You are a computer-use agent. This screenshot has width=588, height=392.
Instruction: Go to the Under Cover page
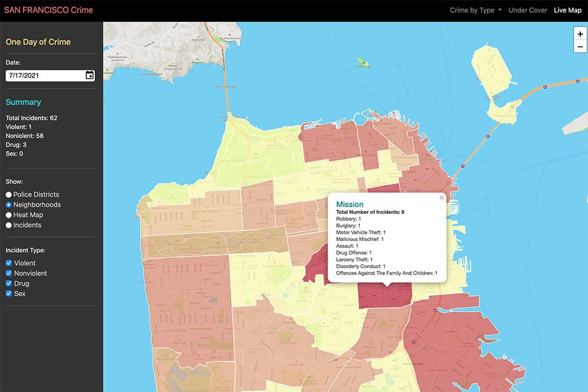tap(527, 10)
